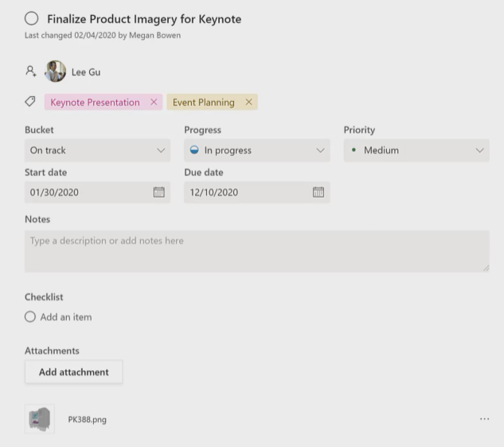The height and width of the screenshot is (447, 504).
Task: Open the Priority dropdown showing Medium
Action: click(416, 150)
